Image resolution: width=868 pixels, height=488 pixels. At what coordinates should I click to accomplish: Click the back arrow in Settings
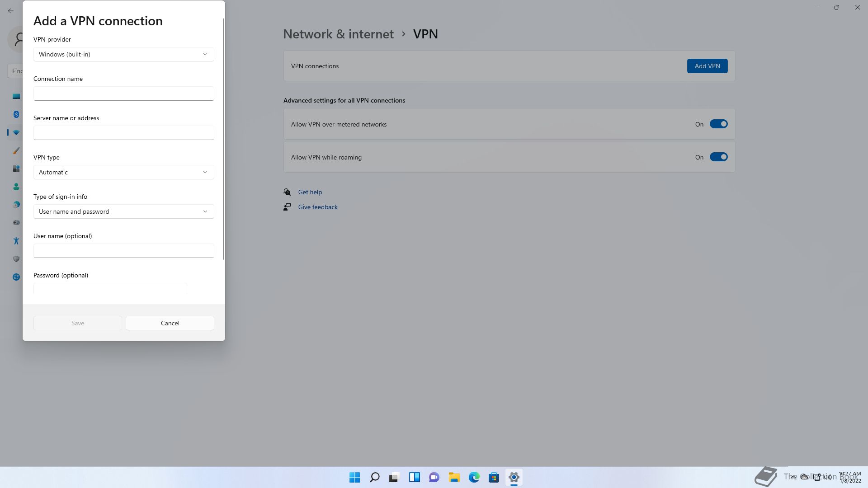coord(11,11)
